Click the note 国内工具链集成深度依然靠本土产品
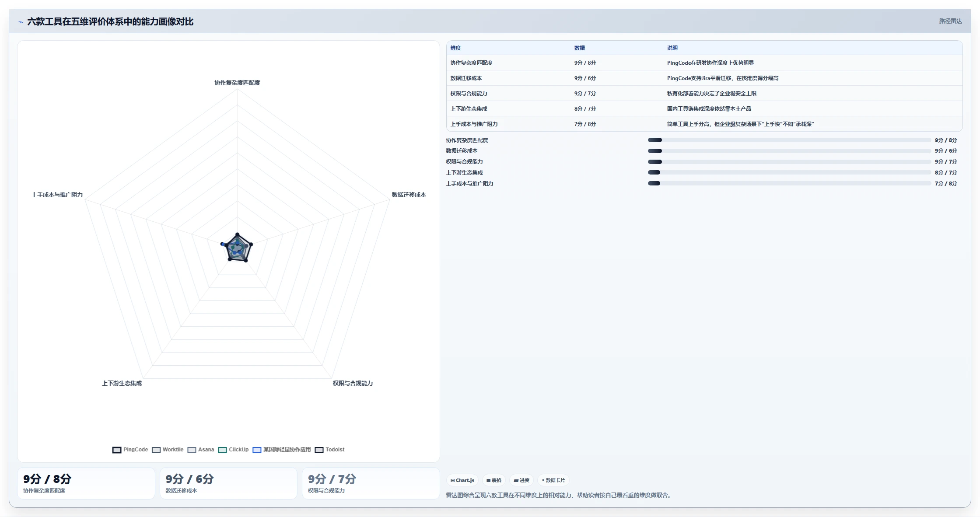The image size is (980, 517). [x=709, y=109]
